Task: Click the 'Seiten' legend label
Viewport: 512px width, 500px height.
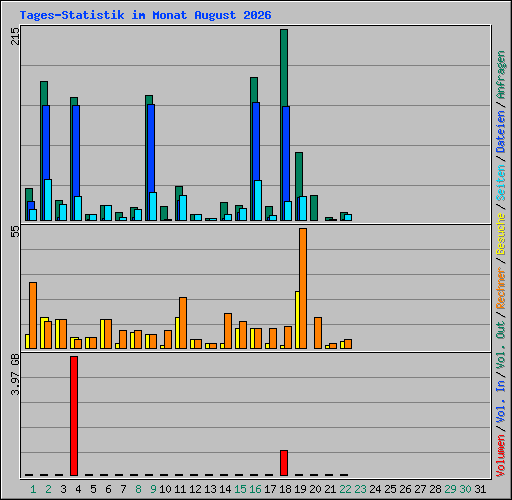Action: click(x=501, y=183)
